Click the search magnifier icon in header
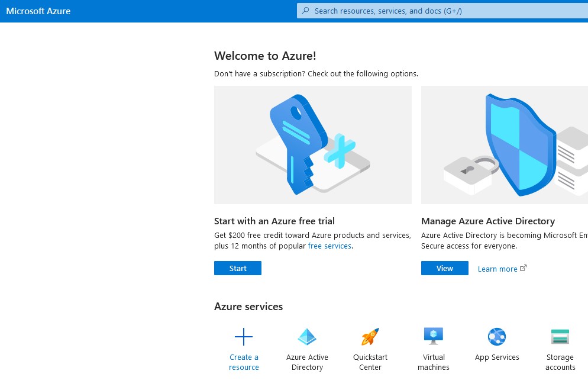588x390 pixels. [x=306, y=11]
